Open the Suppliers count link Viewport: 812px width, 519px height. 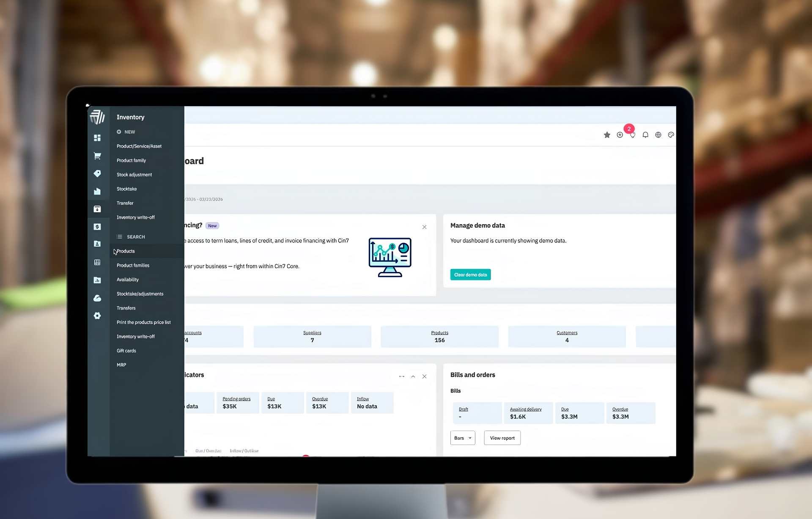click(x=312, y=333)
